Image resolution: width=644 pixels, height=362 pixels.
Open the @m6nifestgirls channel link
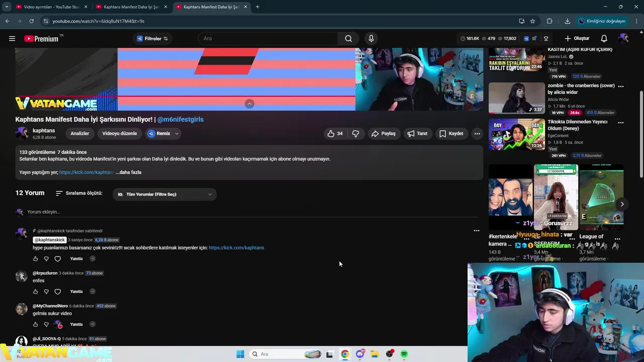pos(181,120)
